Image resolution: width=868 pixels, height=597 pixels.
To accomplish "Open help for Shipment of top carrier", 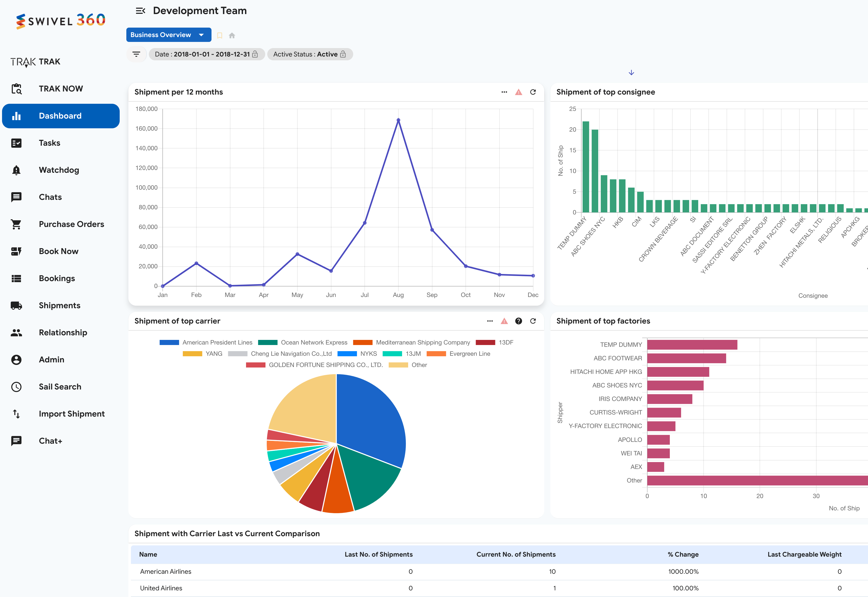I will [518, 321].
